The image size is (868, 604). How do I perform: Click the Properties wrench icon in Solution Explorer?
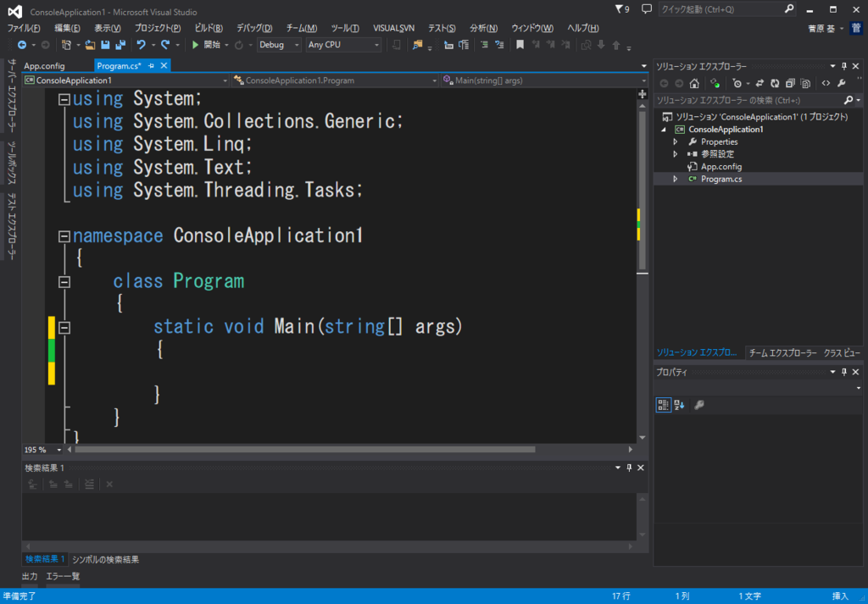(842, 84)
